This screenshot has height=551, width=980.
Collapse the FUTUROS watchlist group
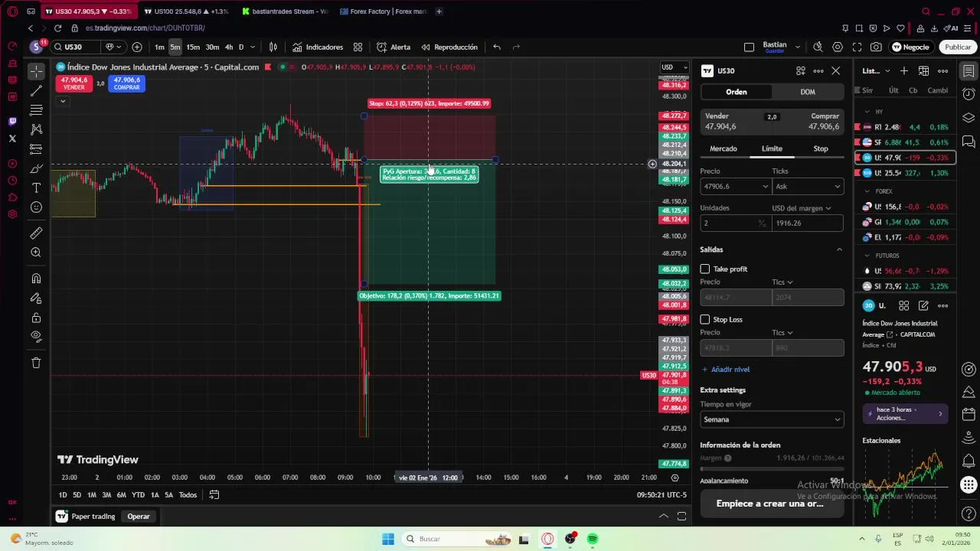(867, 256)
